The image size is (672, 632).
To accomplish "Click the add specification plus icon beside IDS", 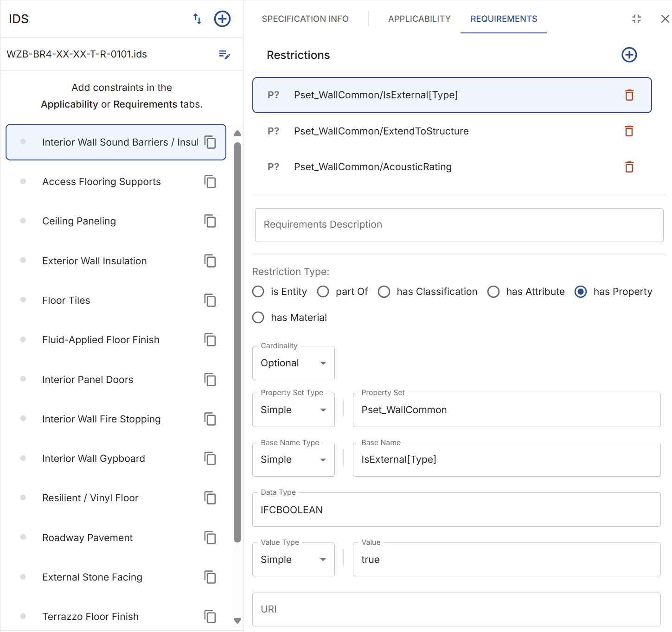I will pyautogui.click(x=222, y=19).
